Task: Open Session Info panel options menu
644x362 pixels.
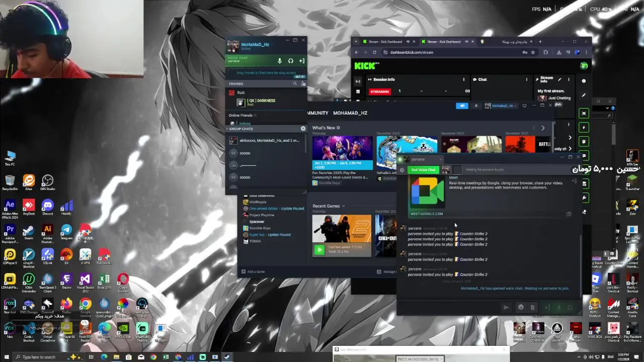Action: 464,79
